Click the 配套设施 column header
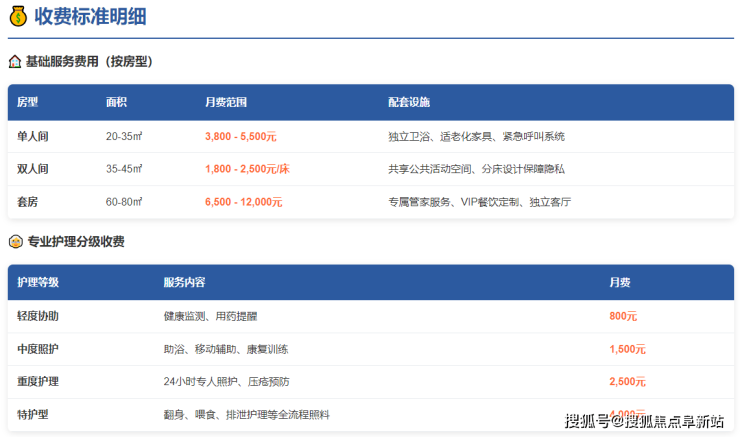This screenshot has width=740, height=437. [x=409, y=103]
